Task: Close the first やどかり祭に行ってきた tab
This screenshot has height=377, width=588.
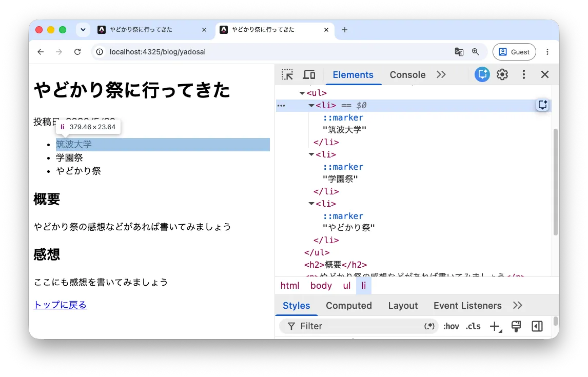Action: click(204, 30)
